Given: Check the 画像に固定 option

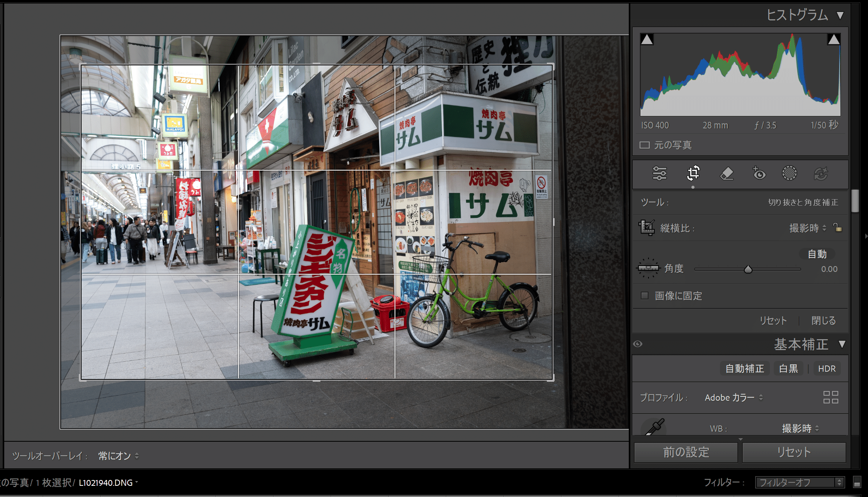Looking at the screenshot, I should [x=644, y=295].
